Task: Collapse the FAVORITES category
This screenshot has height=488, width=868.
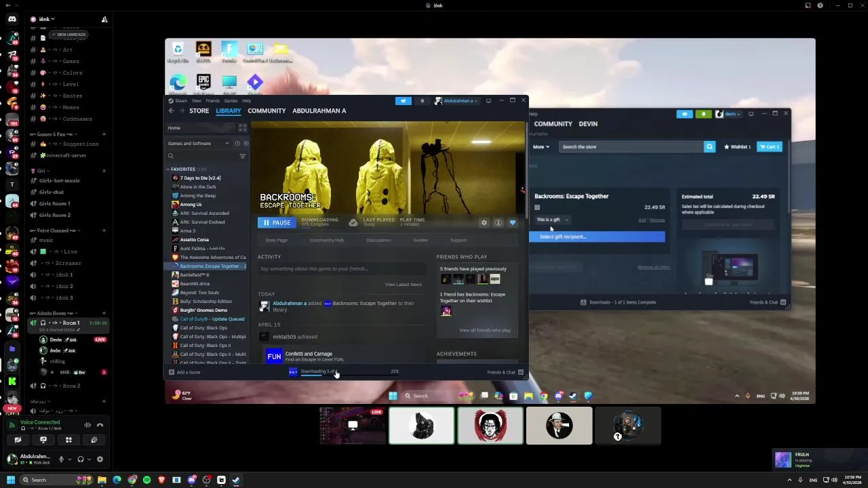Action: pos(182,169)
